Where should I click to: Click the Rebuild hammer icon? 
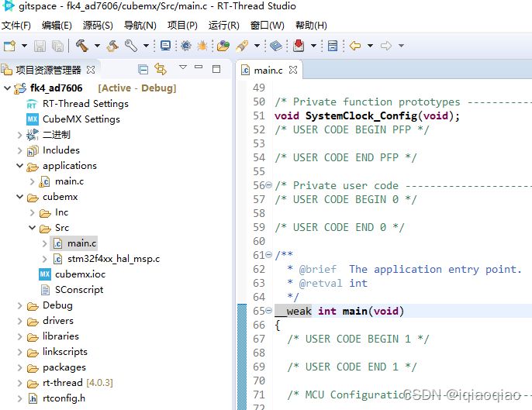[x=112, y=46]
